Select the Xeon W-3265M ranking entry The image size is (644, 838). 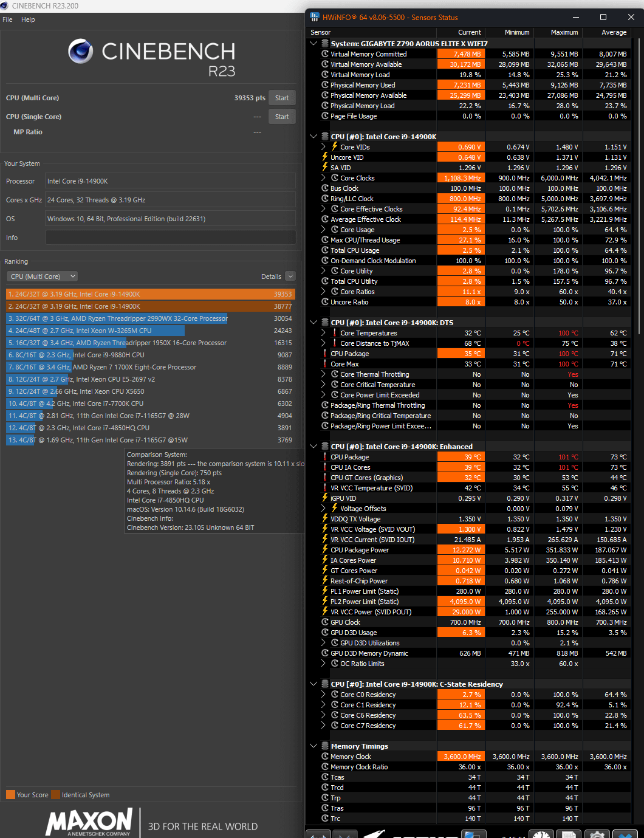point(150,331)
